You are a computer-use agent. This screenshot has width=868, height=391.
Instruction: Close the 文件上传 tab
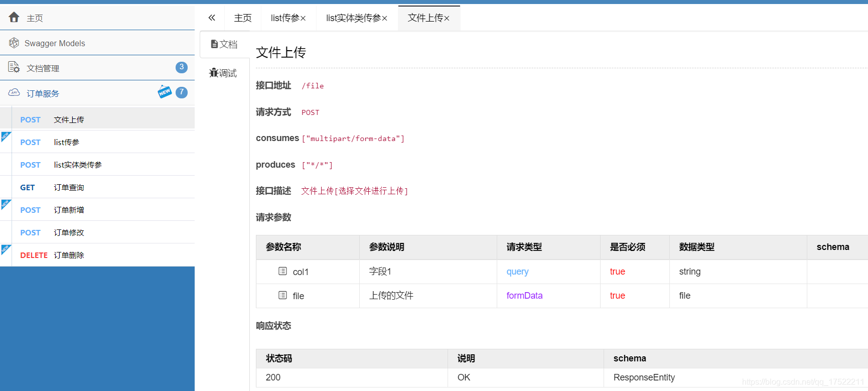[x=447, y=19]
